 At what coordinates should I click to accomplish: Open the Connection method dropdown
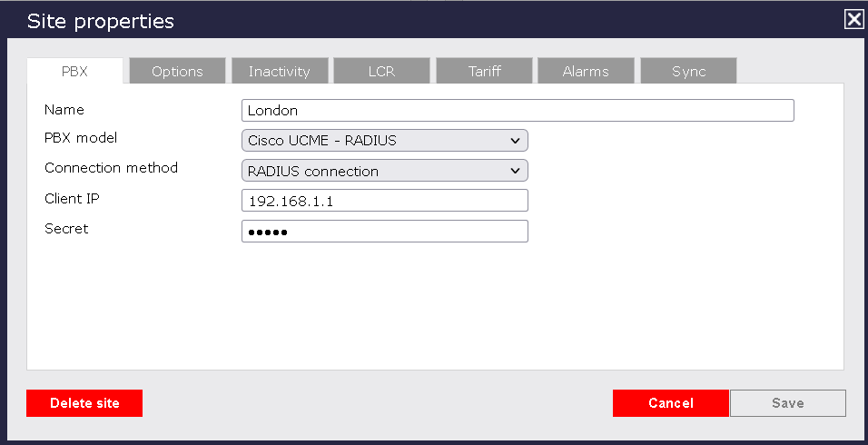(384, 171)
